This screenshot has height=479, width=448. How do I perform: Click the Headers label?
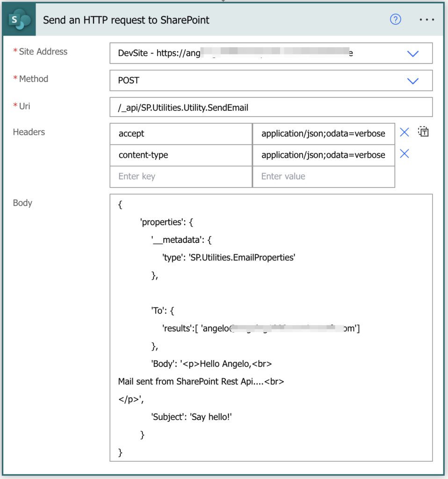[x=29, y=132]
